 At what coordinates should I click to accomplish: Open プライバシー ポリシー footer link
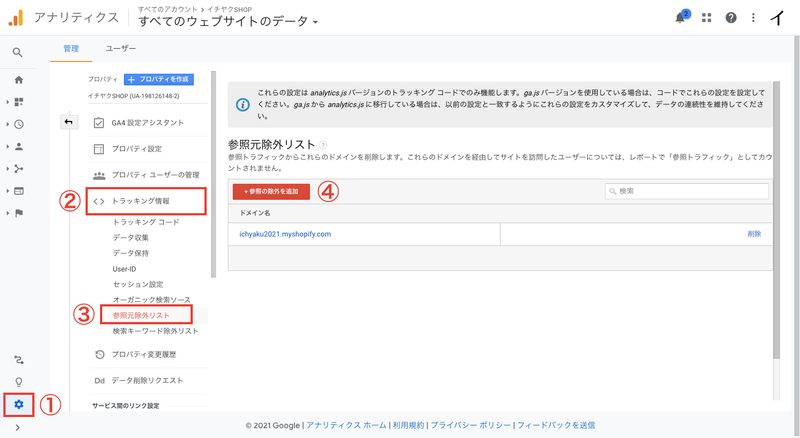click(x=470, y=425)
